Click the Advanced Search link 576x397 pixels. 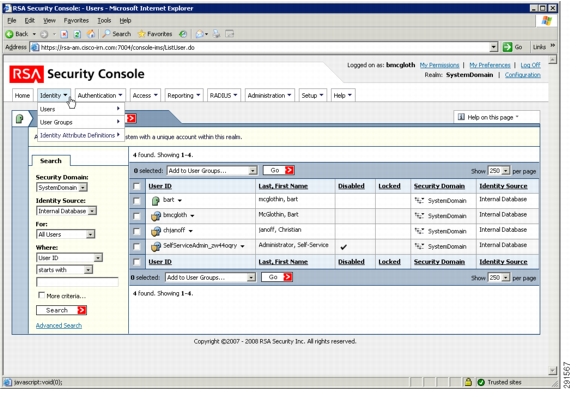tap(59, 325)
